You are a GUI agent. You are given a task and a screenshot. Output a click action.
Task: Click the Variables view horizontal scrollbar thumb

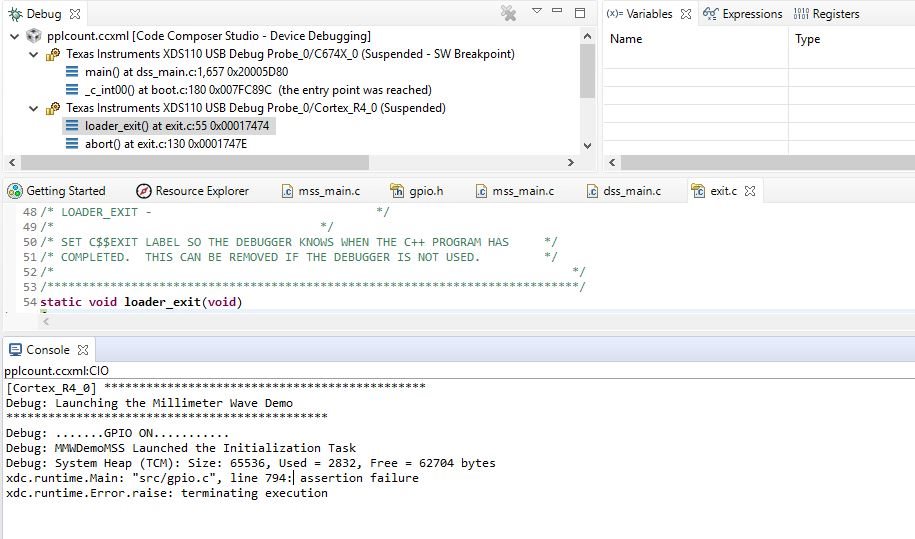click(768, 163)
